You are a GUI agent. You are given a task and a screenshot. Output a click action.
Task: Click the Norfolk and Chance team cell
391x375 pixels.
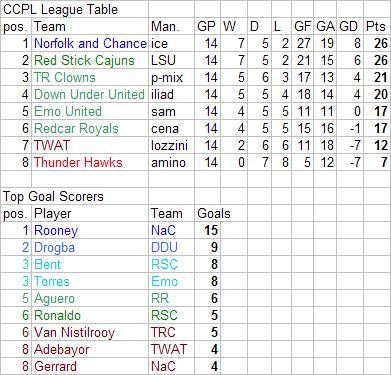[x=90, y=43]
